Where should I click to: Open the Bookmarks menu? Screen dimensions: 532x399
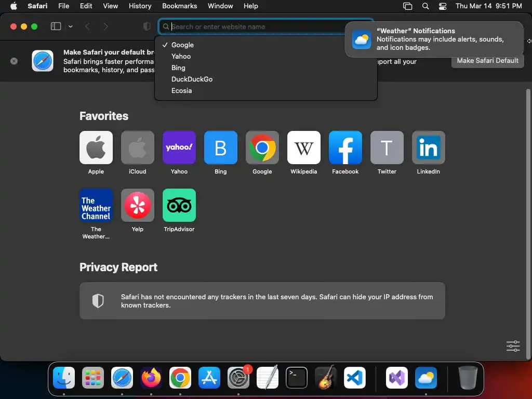(179, 6)
